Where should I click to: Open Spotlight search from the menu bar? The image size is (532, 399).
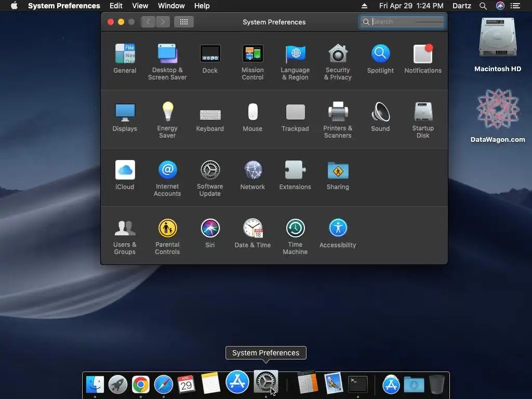[x=483, y=6]
